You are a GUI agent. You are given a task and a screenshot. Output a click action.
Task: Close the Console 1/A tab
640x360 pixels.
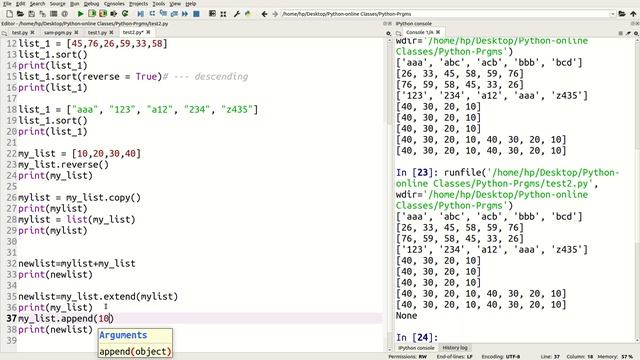438,32
